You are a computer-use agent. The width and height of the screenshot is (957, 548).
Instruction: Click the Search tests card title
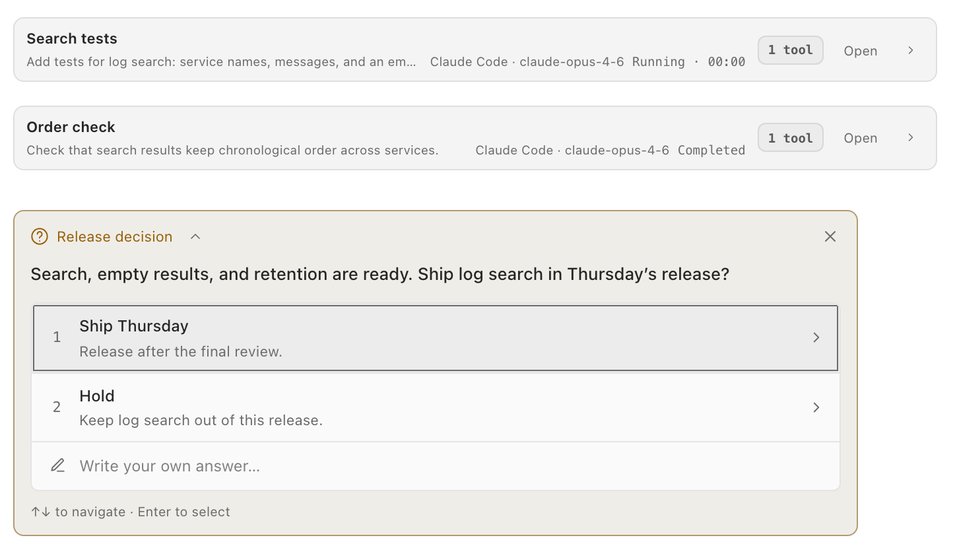coord(71,38)
